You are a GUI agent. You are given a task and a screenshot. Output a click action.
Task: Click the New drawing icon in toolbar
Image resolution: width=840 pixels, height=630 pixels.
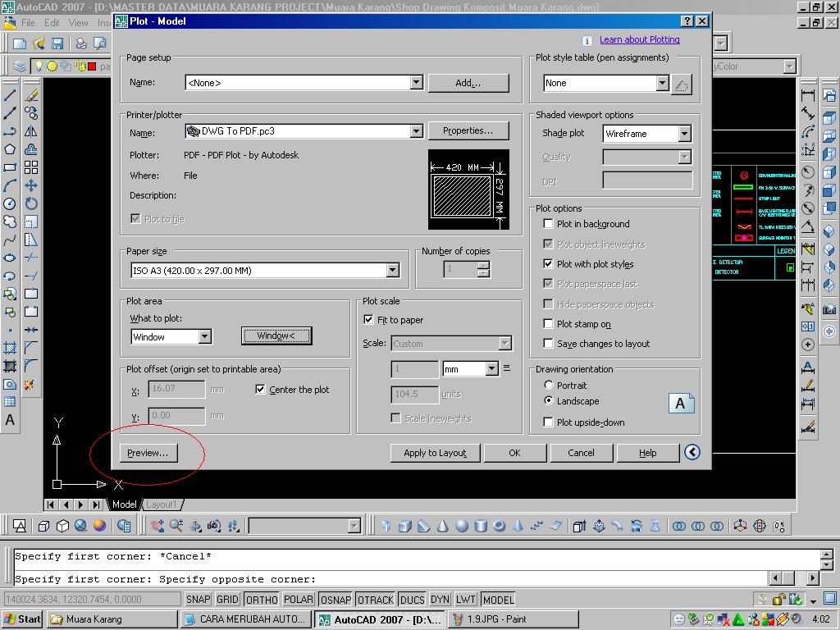(20, 43)
